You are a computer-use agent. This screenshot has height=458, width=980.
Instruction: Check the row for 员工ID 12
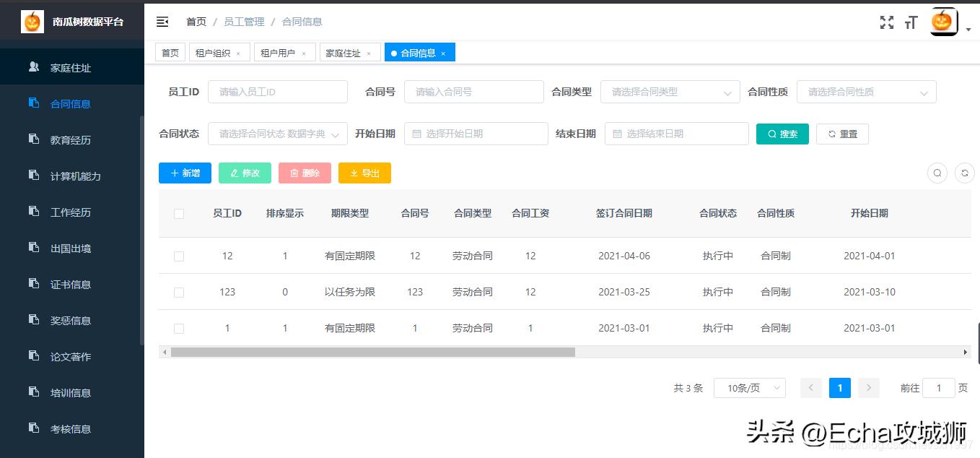(179, 256)
